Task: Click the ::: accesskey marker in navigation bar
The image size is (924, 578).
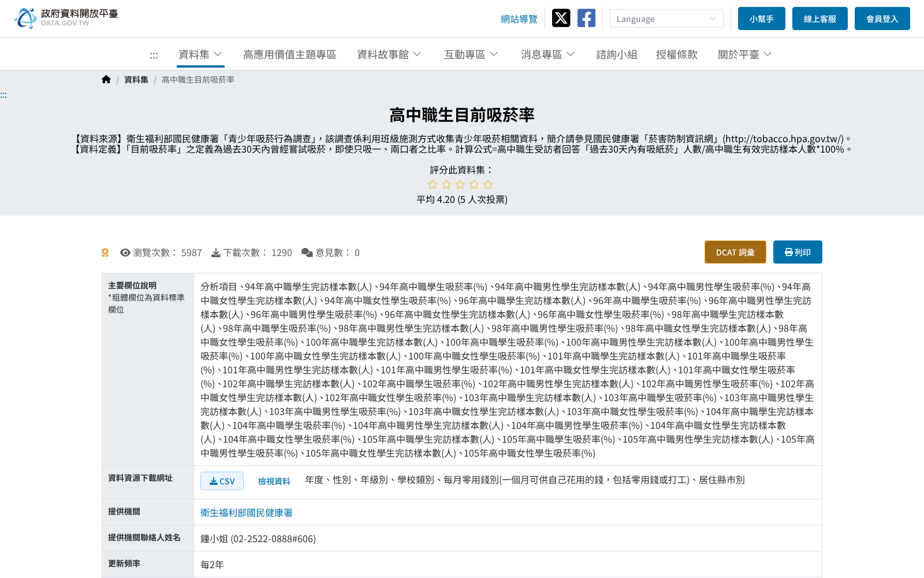Action: coord(154,55)
